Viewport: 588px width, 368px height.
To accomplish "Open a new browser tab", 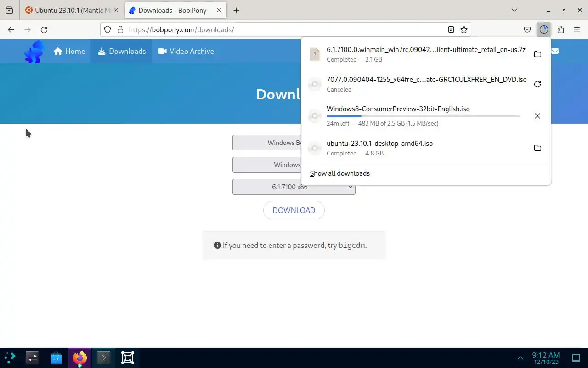I will tap(236, 10).
